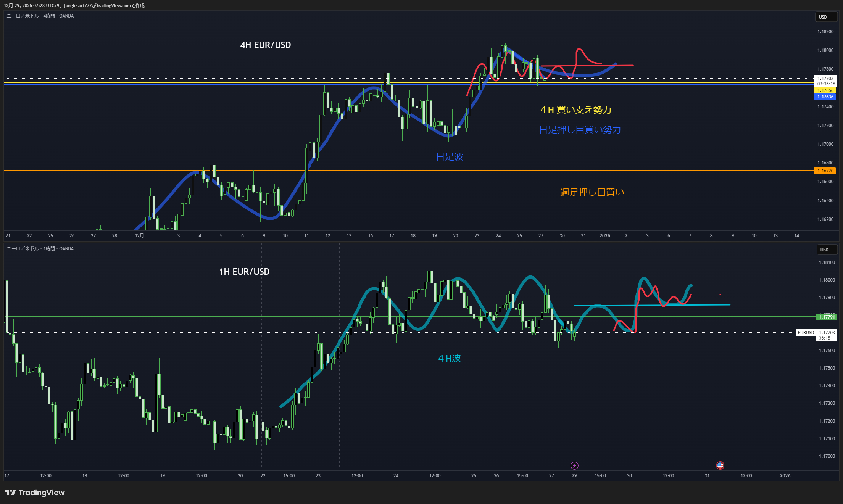The width and height of the screenshot is (843, 504).
Task: Select the 1H chart symbol title header
Action: point(40,249)
